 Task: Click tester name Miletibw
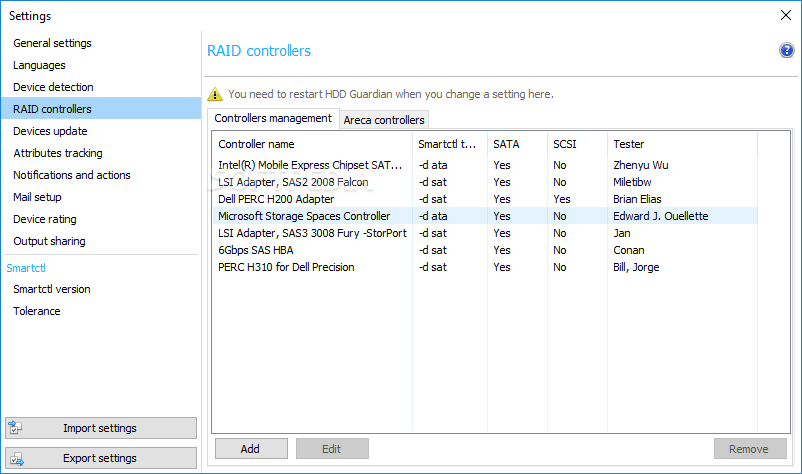[x=632, y=182]
